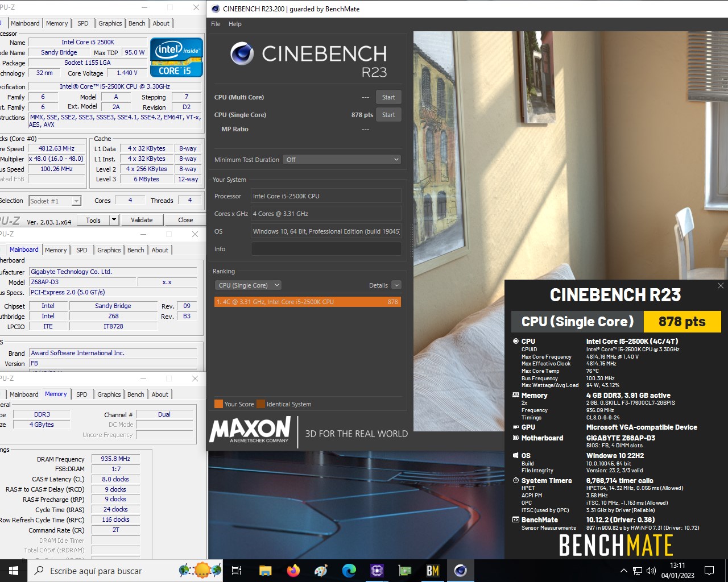Show hidden system tray icons
Screen dimensions: 728x582
pos(623,571)
